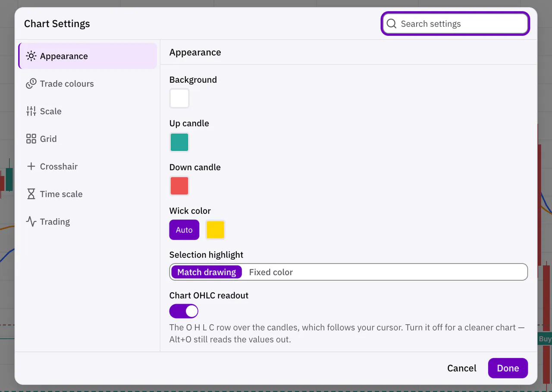
Task: Confirm settings with the Done button
Action: [508, 368]
